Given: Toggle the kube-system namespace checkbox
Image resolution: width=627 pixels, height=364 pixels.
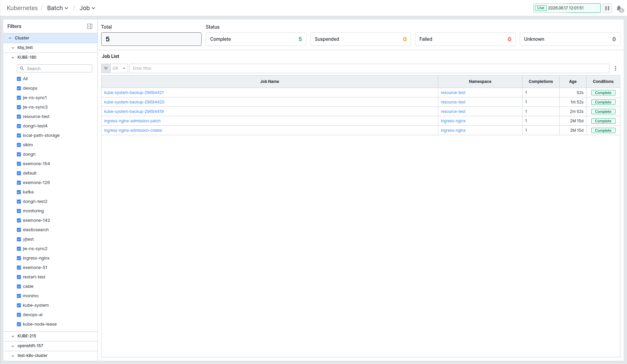Looking at the screenshot, I should (19, 305).
